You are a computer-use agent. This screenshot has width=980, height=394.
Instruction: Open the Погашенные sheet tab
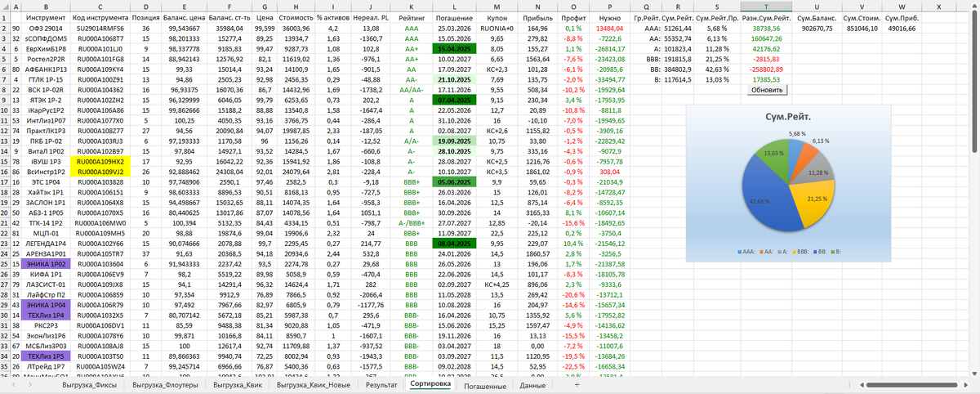(485, 384)
